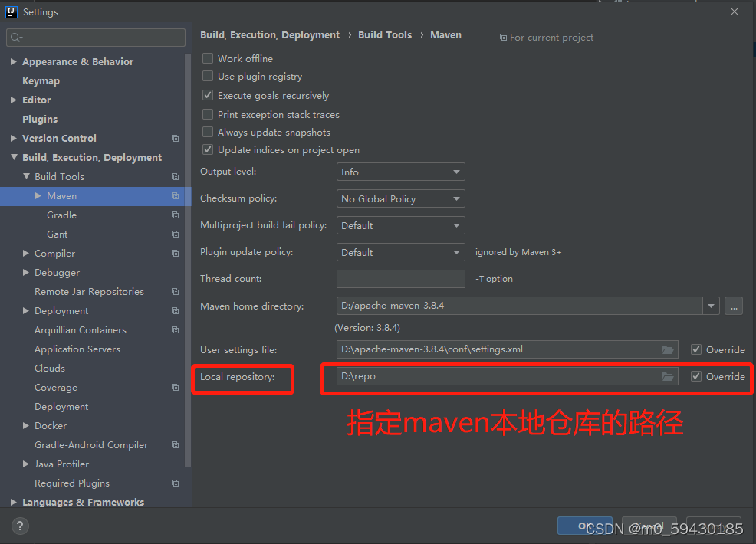Select Gant under Build Tools
756x544 pixels.
(x=58, y=234)
